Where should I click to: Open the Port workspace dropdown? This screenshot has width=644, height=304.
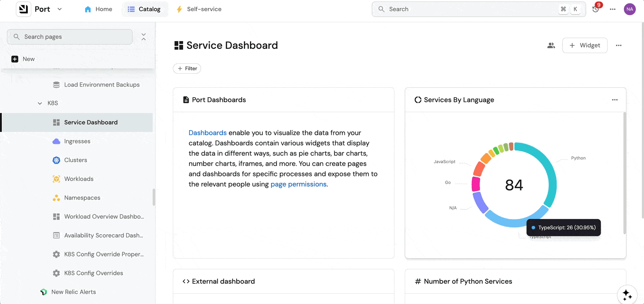60,9
